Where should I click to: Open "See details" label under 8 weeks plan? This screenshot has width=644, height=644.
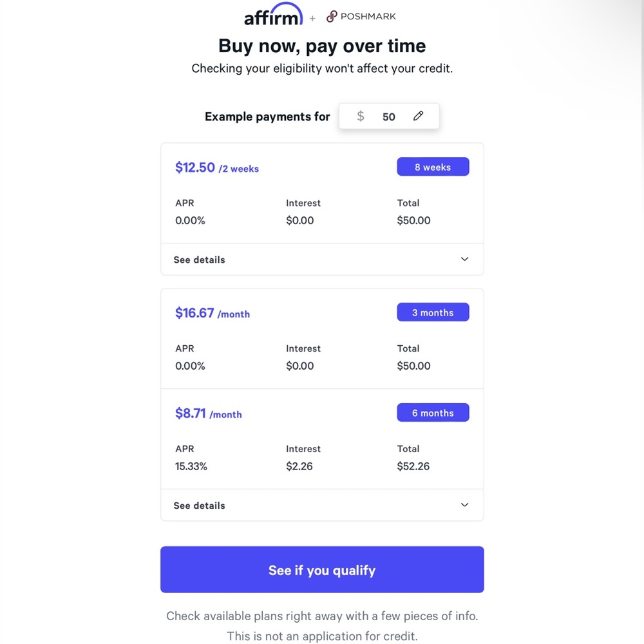(200, 260)
